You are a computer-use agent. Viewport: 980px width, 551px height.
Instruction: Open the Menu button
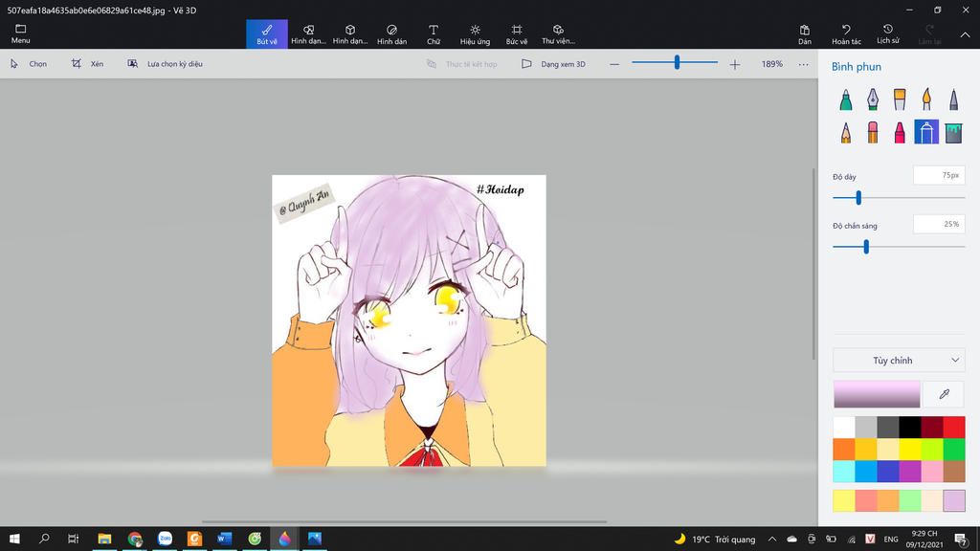(x=20, y=33)
